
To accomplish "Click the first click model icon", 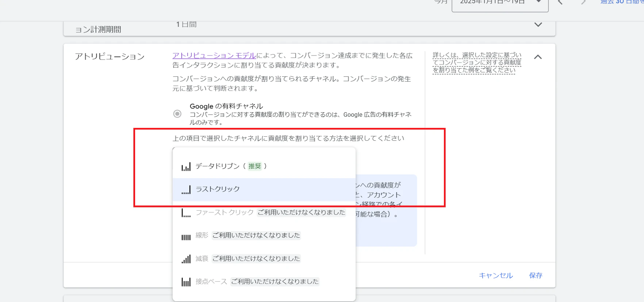I will click(x=186, y=213).
